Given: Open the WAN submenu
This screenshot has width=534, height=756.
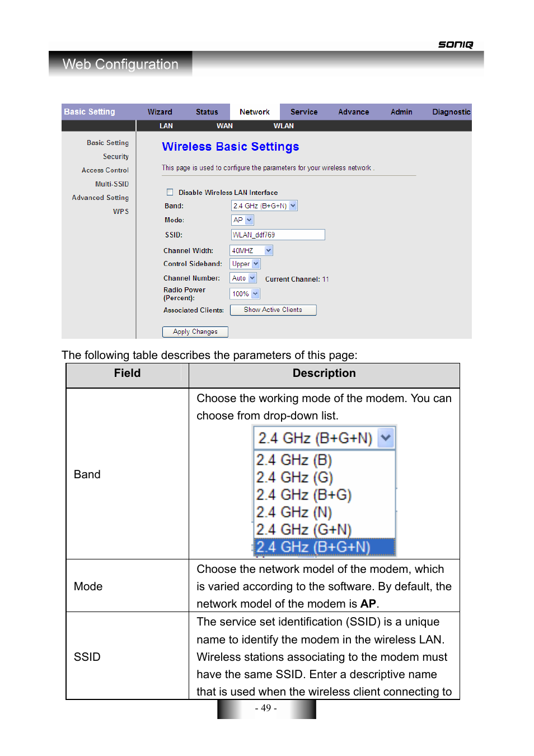Looking at the screenshot, I should click(x=224, y=126).
